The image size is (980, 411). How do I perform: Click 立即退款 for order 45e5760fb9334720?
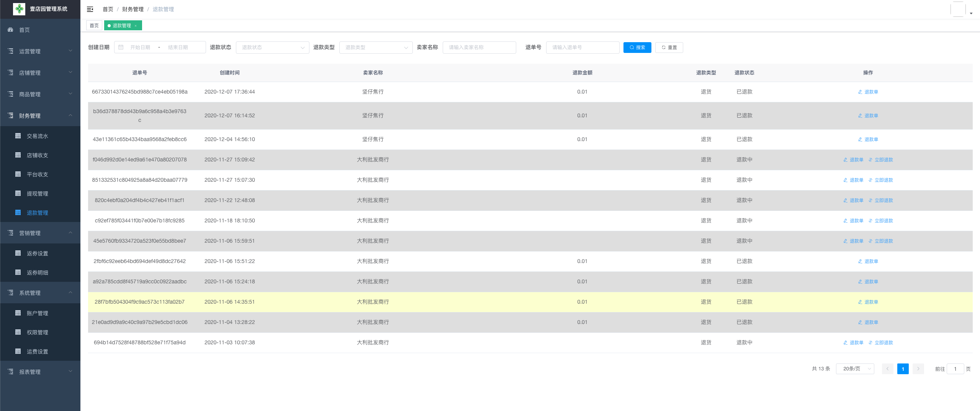tap(881, 241)
